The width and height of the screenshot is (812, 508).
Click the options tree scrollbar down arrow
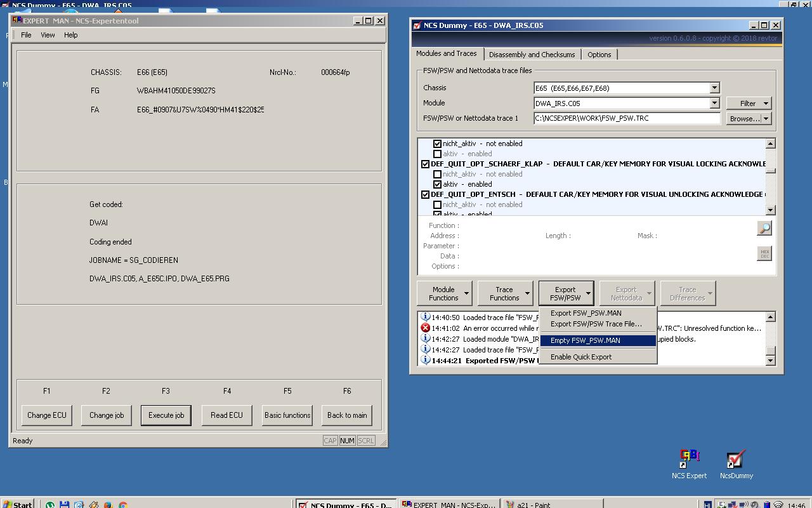(771, 210)
